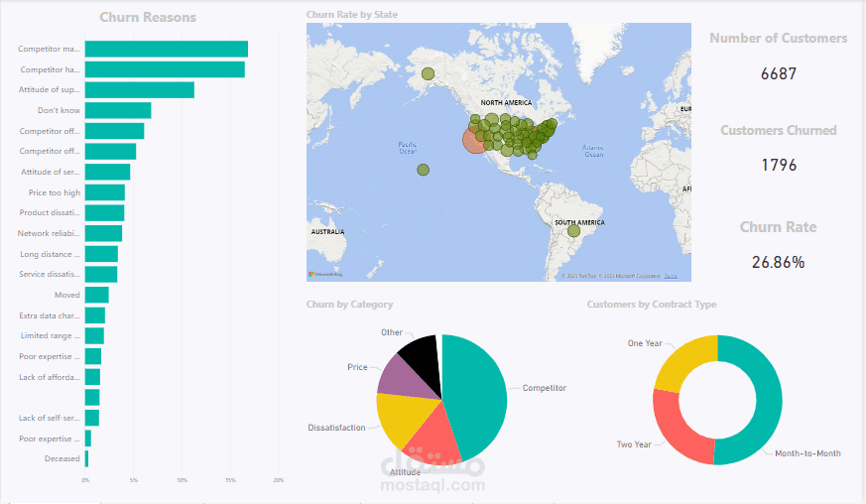Click the Don't know category label
This screenshot has width=866, height=504.
tap(59, 110)
